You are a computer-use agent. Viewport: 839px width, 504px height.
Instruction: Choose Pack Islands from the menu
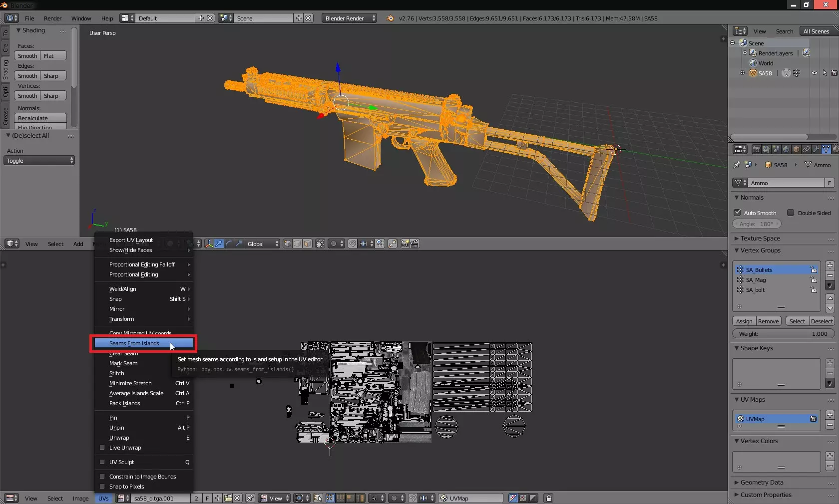pyautogui.click(x=144, y=403)
